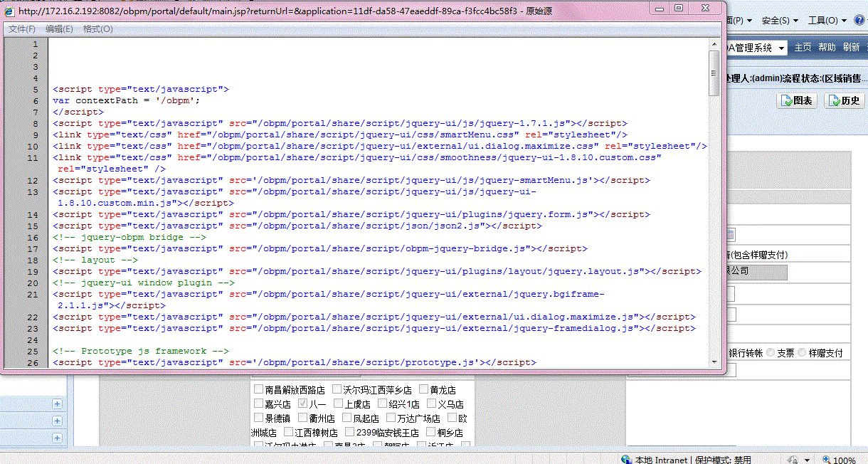
Task: Click the grey 公司 field in form
Action: (x=758, y=272)
